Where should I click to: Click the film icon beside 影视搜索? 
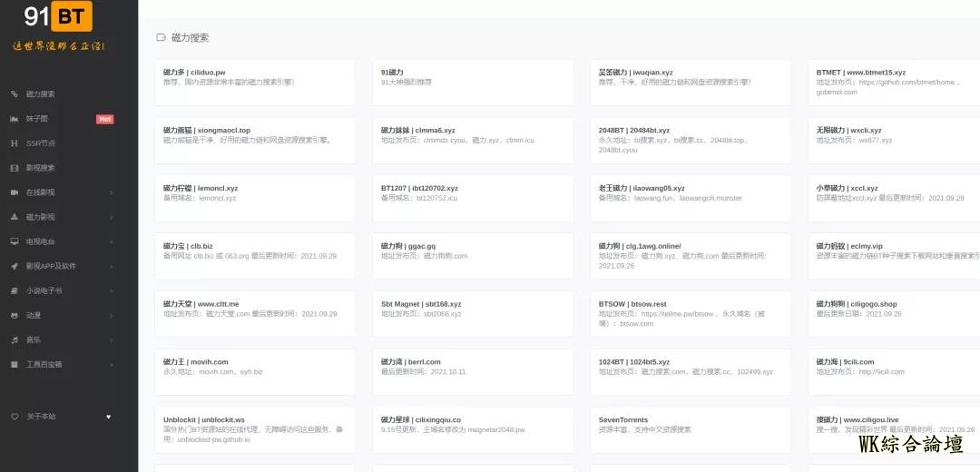[15, 168]
